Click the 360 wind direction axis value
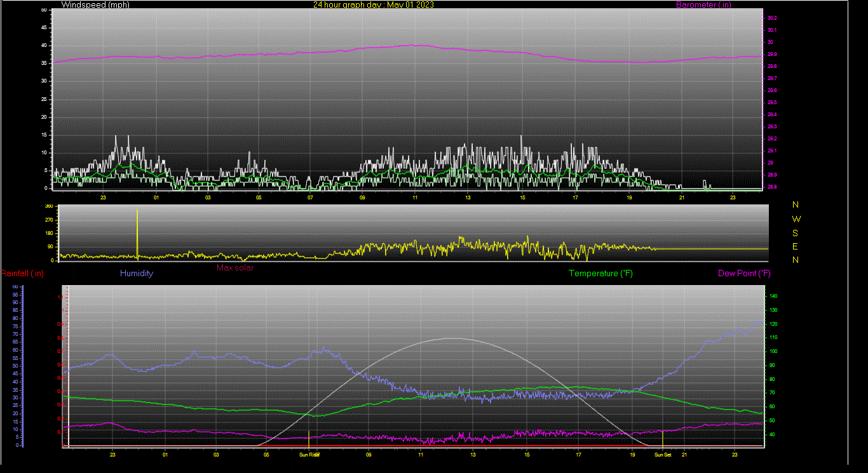 click(x=49, y=206)
